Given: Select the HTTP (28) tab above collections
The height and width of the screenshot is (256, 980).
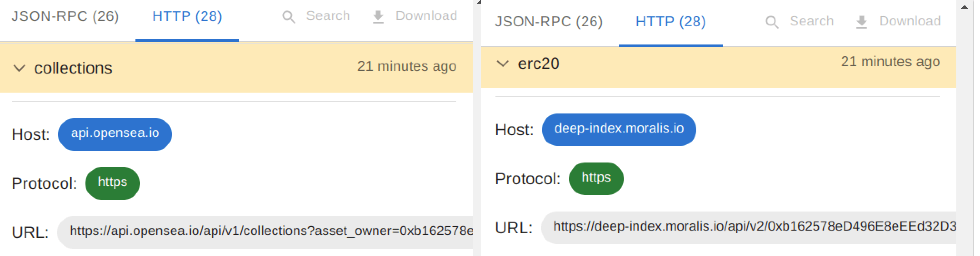Looking at the screenshot, I should [187, 16].
